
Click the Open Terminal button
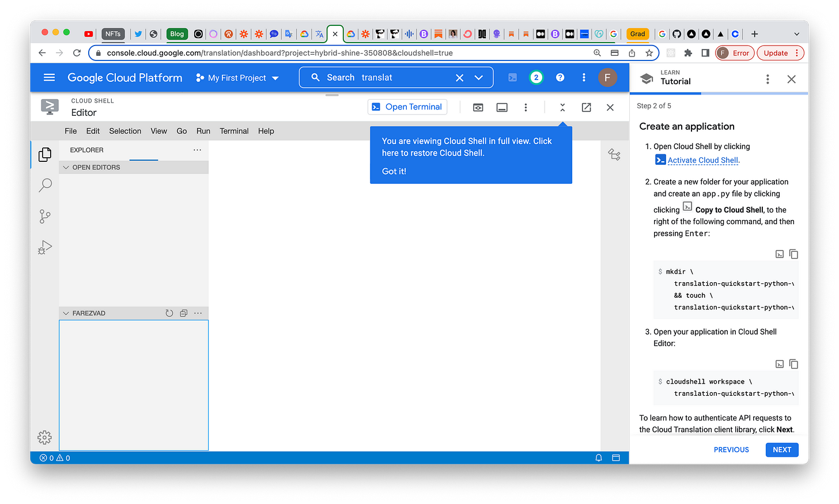pyautogui.click(x=407, y=107)
